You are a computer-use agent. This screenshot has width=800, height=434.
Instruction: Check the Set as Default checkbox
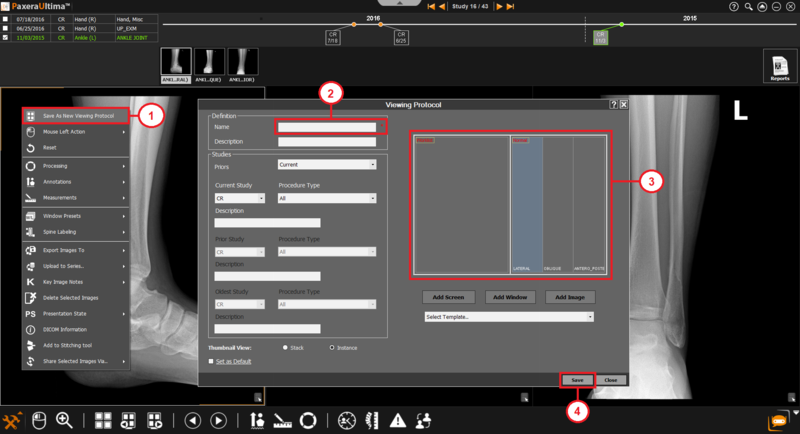point(211,361)
